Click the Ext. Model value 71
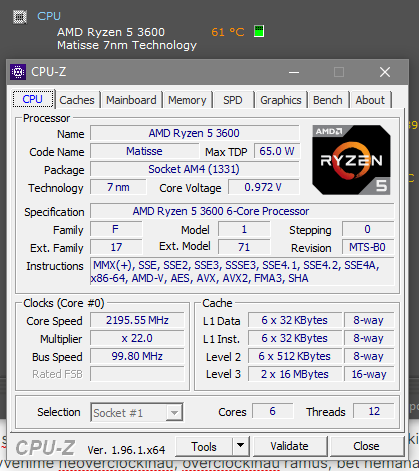Screen dimensions: 419x471 [244, 247]
